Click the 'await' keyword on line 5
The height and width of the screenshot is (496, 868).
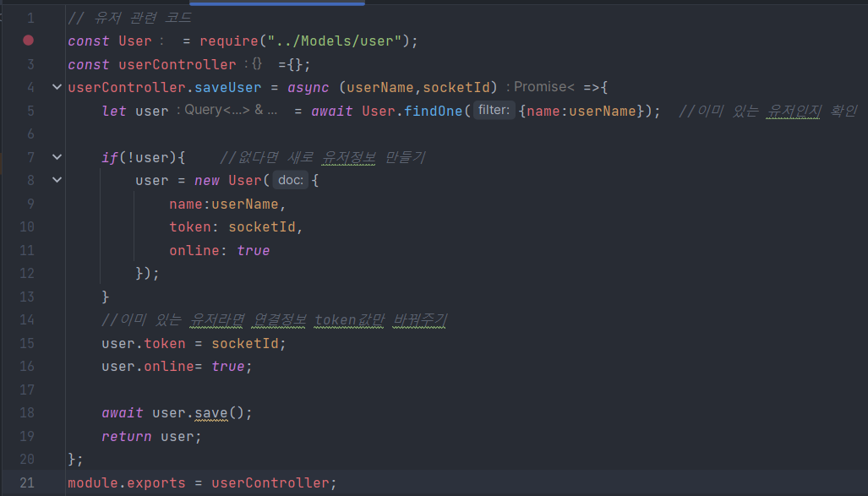(x=331, y=111)
